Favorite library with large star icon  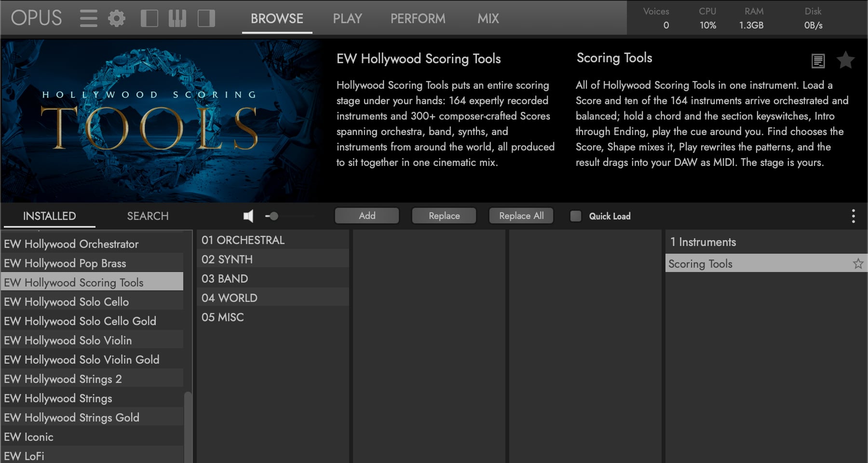(845, 60)
